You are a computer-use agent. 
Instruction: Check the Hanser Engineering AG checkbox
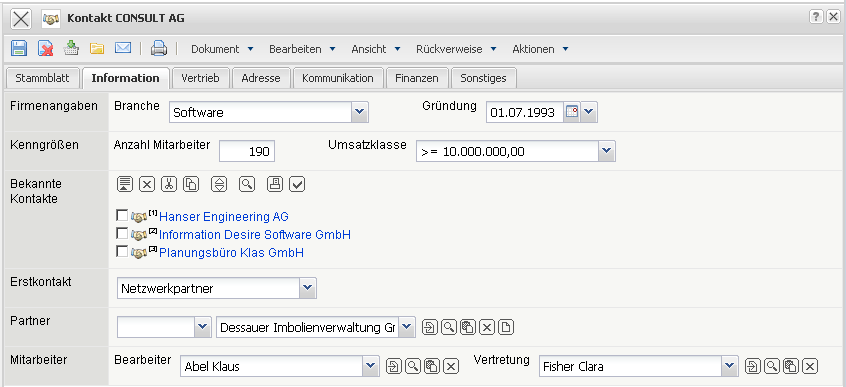pos(122,216)
